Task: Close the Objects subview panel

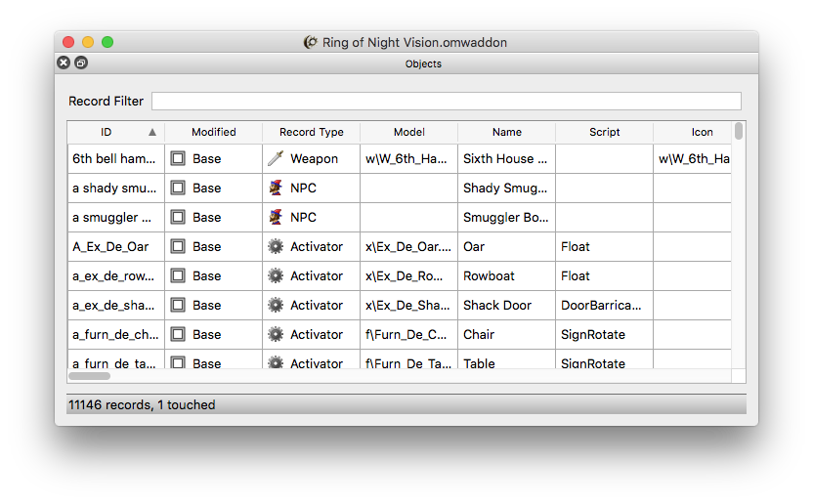Action: click(64, 63)
